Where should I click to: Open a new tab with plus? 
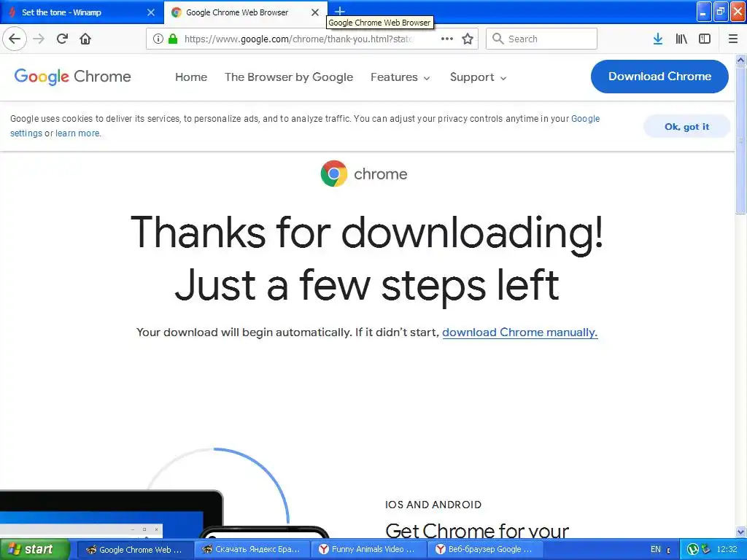pyautogui.click(x=340, y=11)
